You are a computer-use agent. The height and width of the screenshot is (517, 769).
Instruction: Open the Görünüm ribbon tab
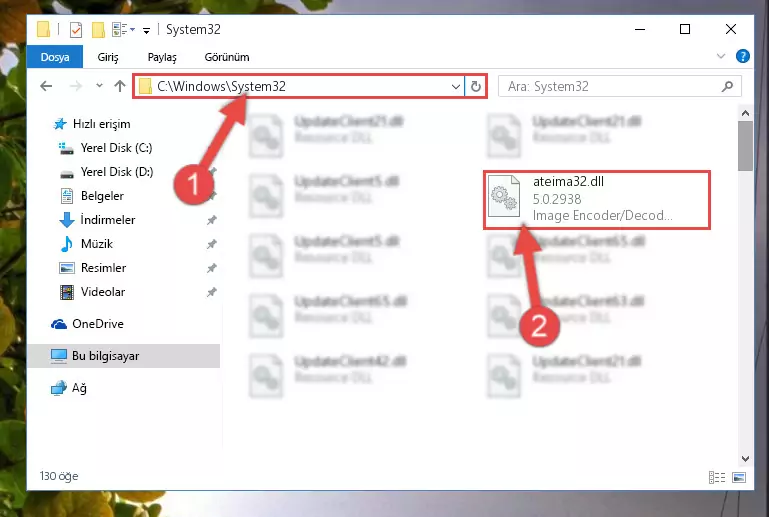[x=227, y=57]
